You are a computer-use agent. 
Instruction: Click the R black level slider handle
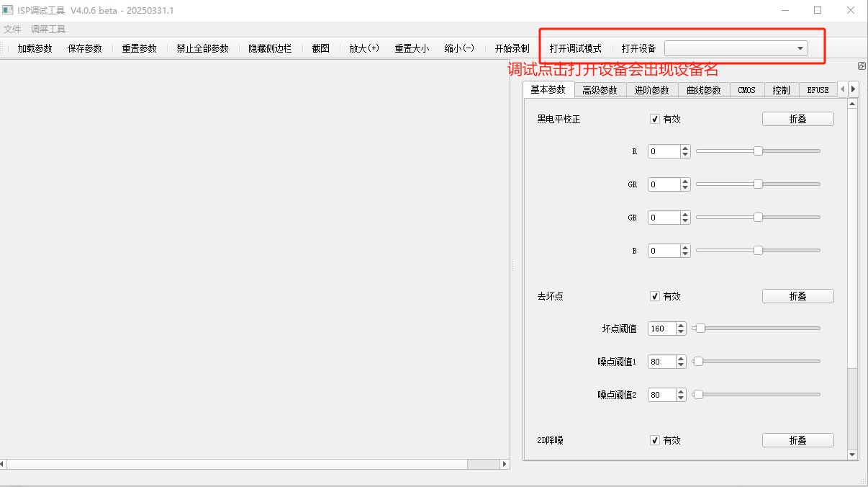click(758, 151)
